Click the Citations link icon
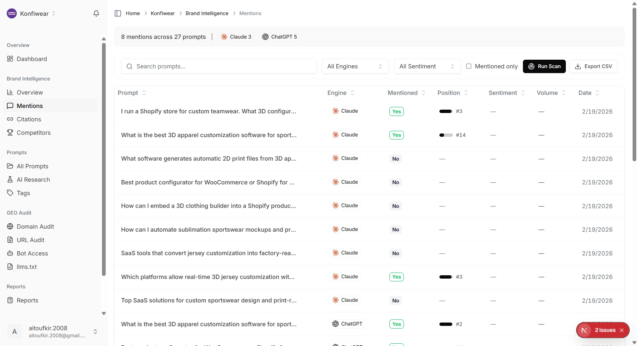The height and width of the screenshot is (346, 644). pos(10,119)
